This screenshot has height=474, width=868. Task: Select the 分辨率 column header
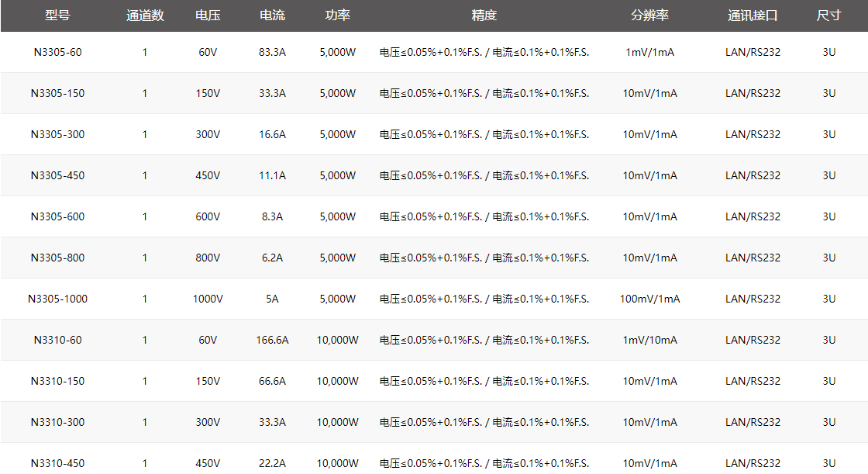coord(649,16)
